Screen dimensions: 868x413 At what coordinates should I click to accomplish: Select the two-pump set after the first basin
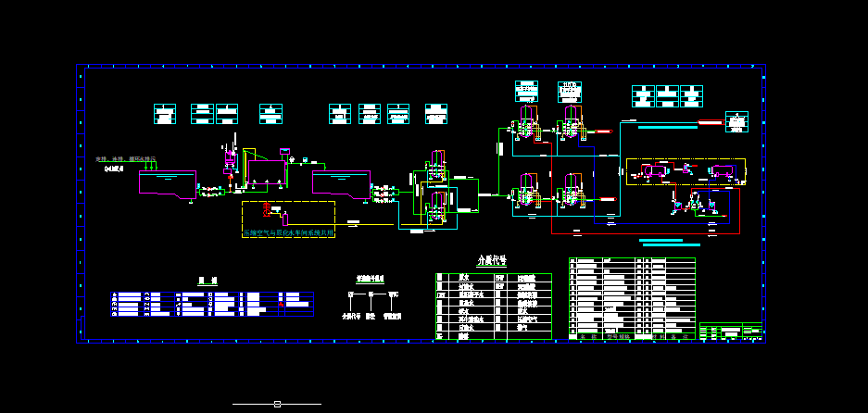tap(212, 192)
